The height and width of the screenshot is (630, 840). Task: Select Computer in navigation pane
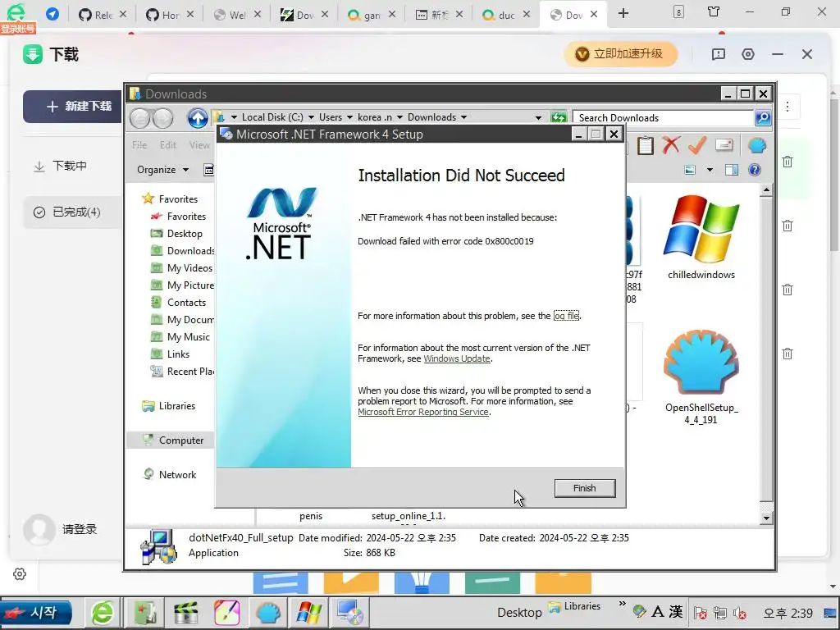[x=181, y=441]
